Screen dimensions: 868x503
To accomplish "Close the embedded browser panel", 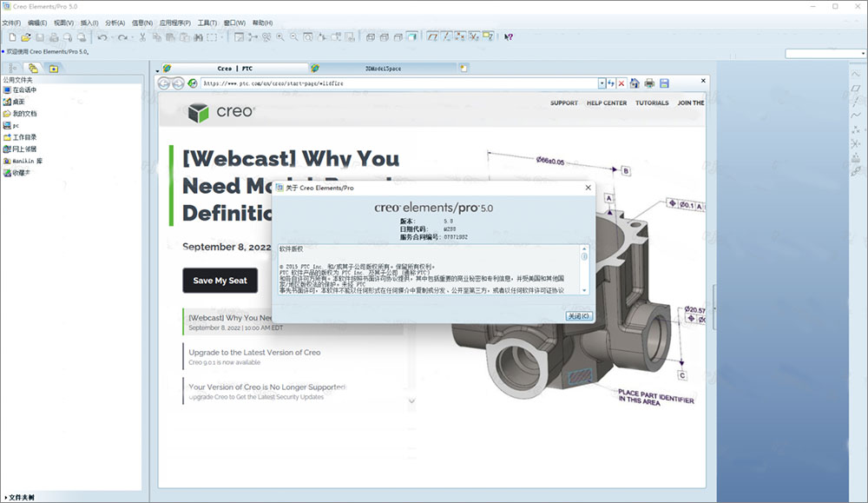I will pyautogui.click(x=703, y=81).
